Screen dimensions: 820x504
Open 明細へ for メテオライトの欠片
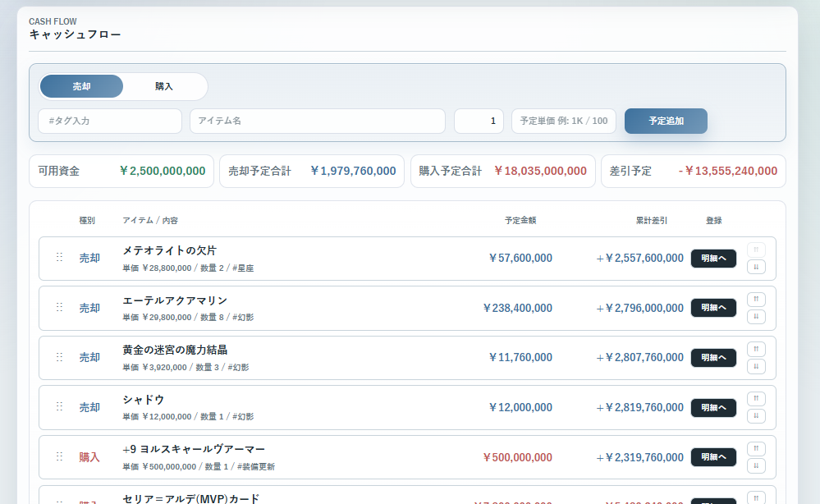[713, 259]
